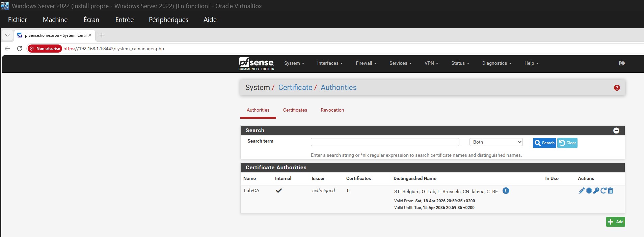The width and height of the screenshot is (644, 237).
Task: Click the green Add button
Action: point(615,222)
